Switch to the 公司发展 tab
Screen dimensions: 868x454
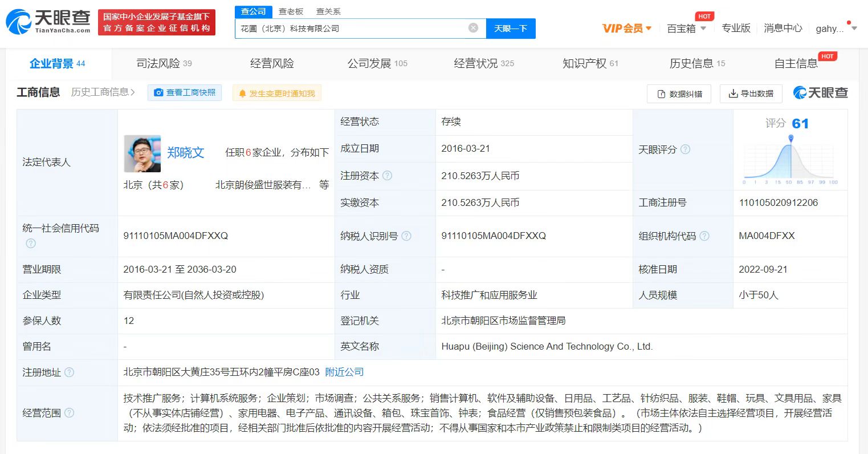[x=377, y=63]
